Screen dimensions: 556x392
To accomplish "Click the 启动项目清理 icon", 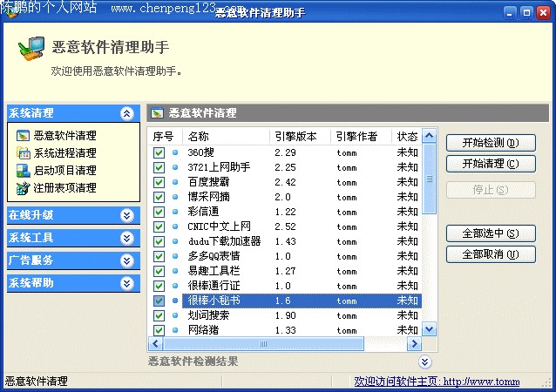I will [x=23, y=171].
